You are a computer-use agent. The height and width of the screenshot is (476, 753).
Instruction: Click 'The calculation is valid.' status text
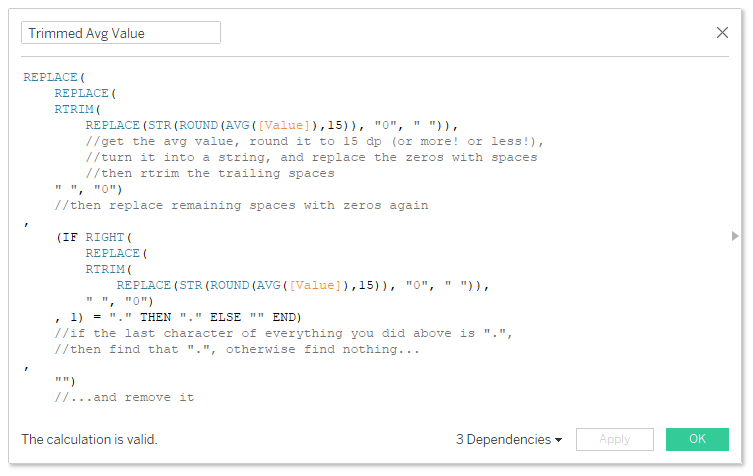click(89, 439)
